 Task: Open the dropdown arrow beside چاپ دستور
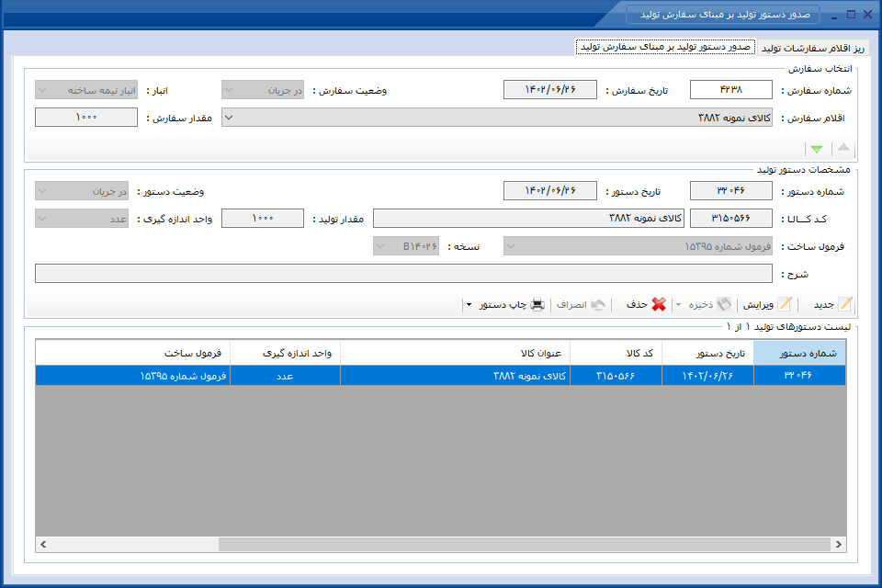[x=469, y=305]
